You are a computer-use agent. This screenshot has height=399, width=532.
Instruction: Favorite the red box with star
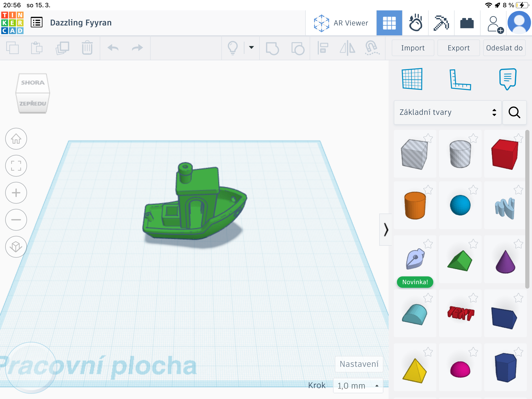pyautogui.click(x=518, y=138)
